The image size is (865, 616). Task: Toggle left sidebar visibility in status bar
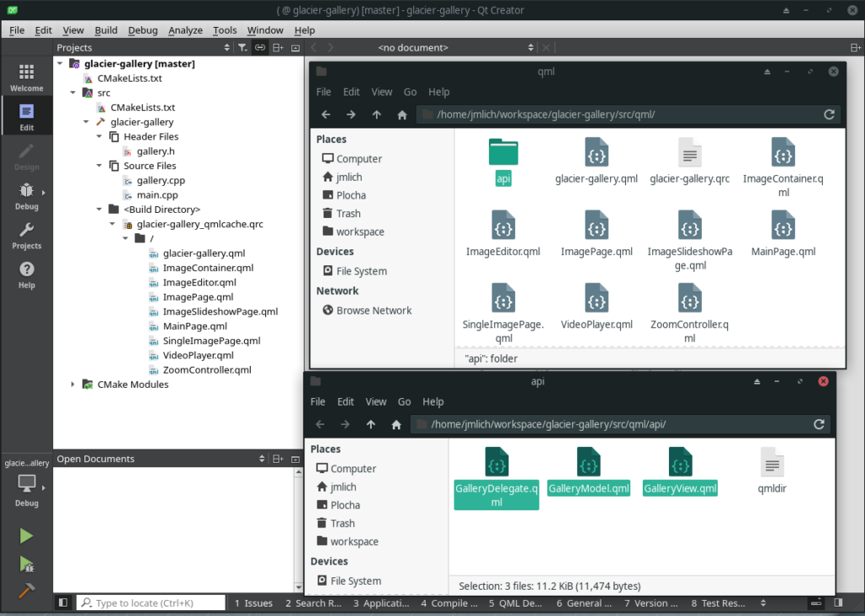coord(63,602)
